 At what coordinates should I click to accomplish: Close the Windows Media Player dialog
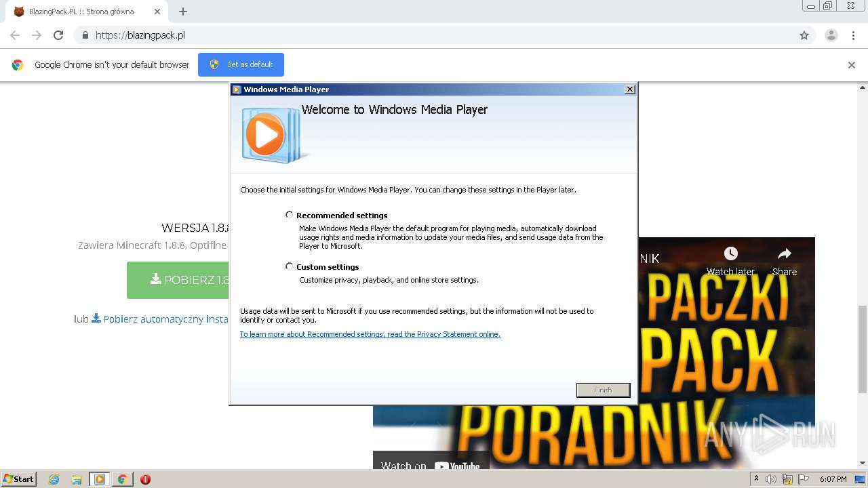[629, 89]
